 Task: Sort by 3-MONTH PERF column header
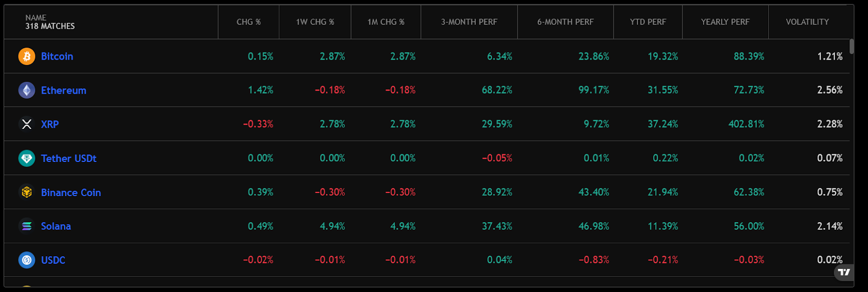469,22
